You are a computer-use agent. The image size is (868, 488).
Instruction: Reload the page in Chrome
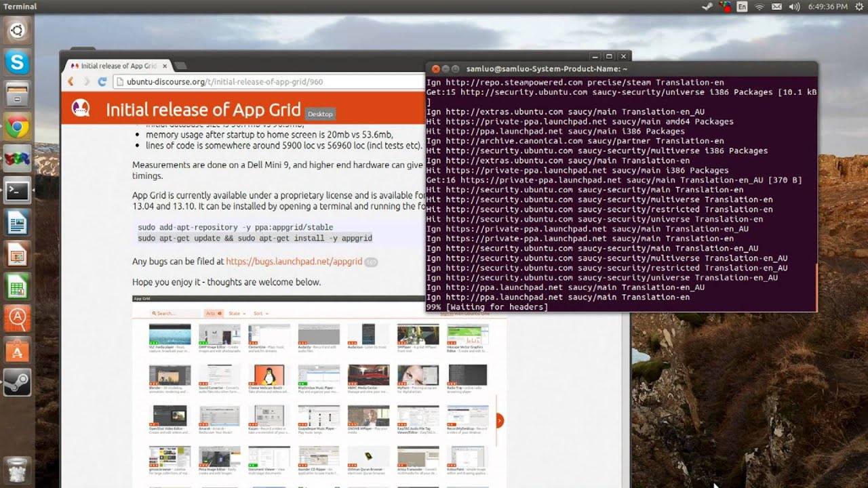[x=102, y=81]
